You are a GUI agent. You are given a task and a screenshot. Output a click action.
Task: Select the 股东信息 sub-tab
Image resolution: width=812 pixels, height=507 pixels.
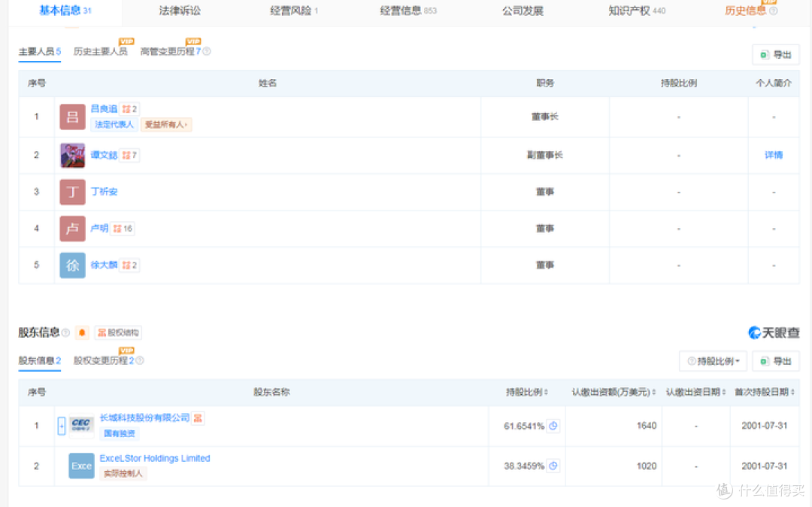tap(39, 360)
